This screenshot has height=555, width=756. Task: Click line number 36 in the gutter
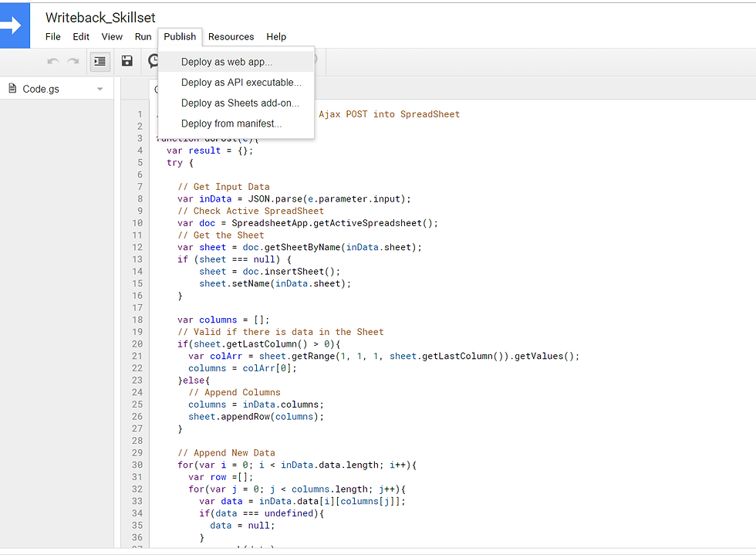137,537
